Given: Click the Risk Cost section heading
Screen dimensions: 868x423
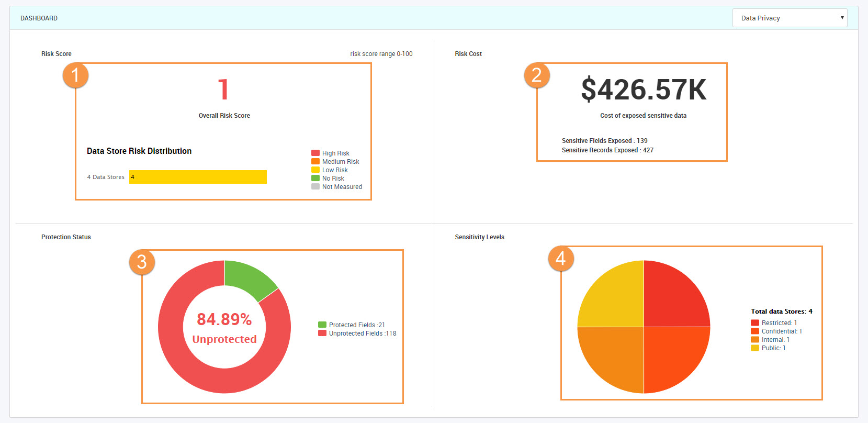Looking at the screenshot, I should coord(468,54).
